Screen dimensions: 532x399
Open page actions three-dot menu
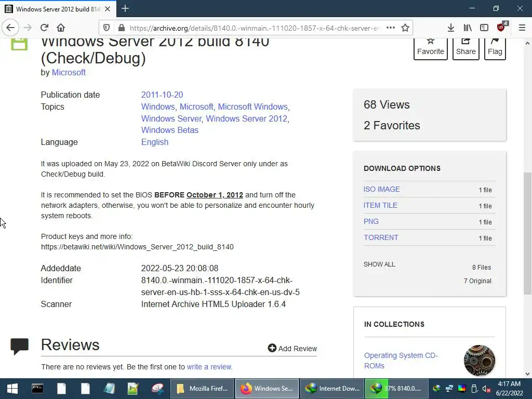coord(391,28)
